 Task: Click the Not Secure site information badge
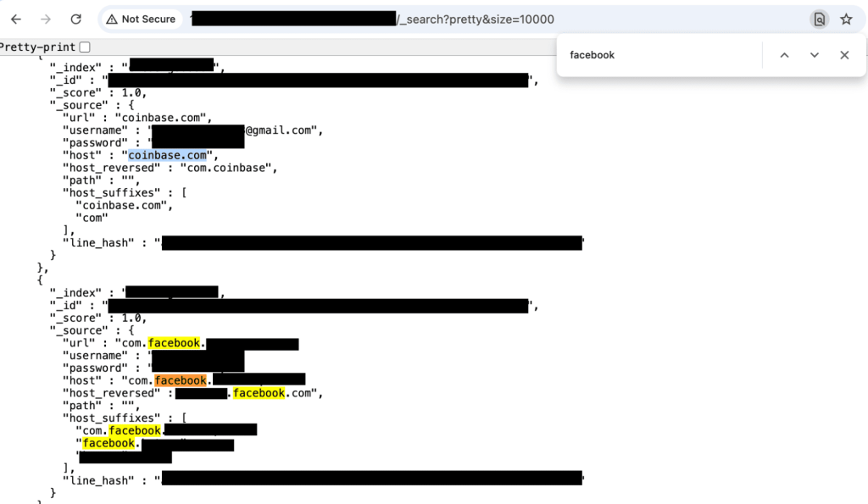click(x=141, y=18)
